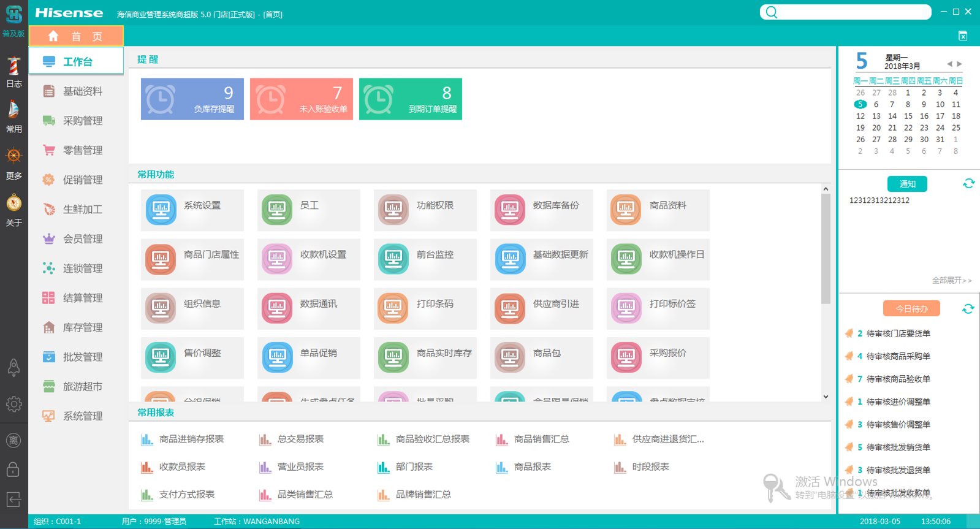This screenshot has width=980, height=529.
Task: Refresh the 通知 notification panel
Action: point(968,184)
